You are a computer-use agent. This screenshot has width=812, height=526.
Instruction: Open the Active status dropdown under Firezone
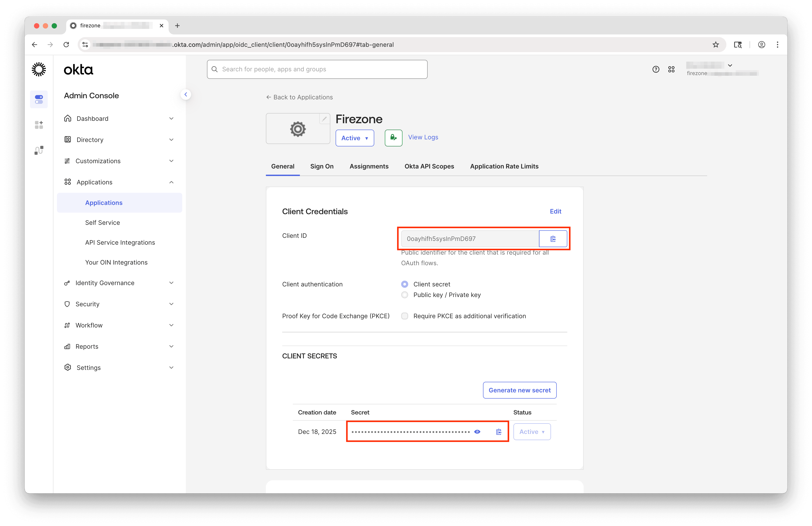[355, 138]
